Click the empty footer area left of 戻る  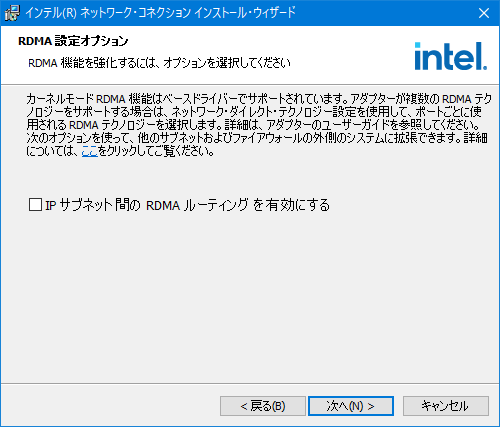tap(110, 406)
